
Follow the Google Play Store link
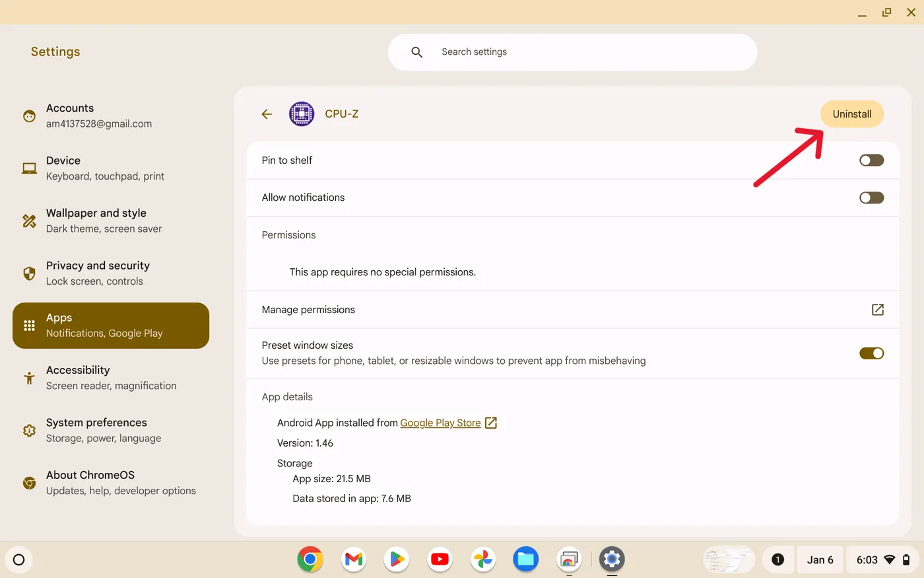pos(440,423)
